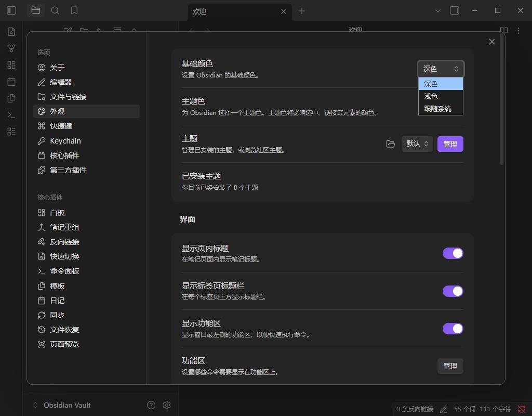Open the 默认 theme dropdown
The image size is (532, 416).
417,144
